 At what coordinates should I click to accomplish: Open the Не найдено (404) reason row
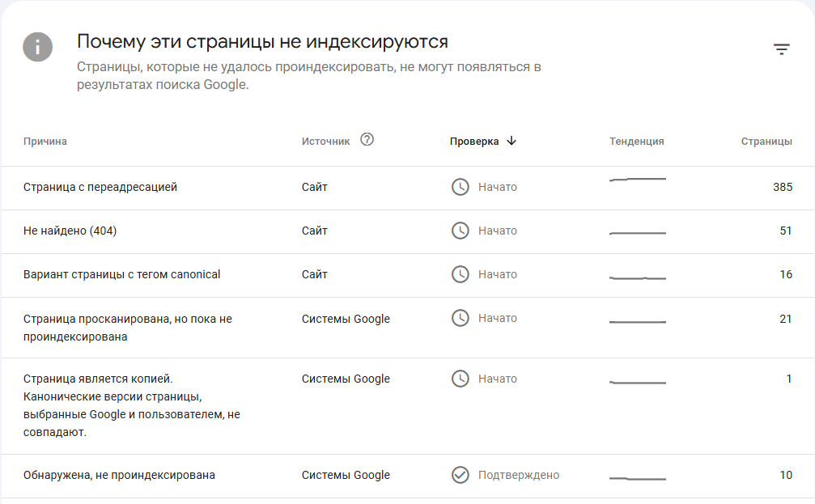[x=408, y=231]
